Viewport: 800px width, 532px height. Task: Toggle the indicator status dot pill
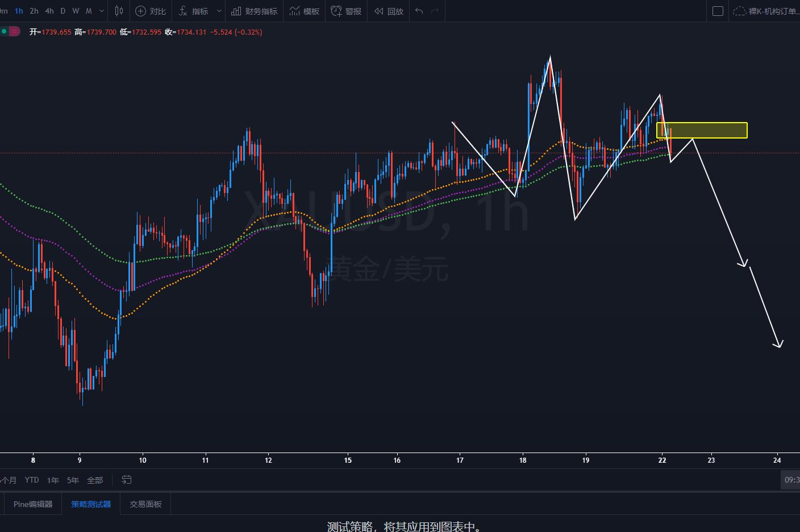(x=10, y=32)
